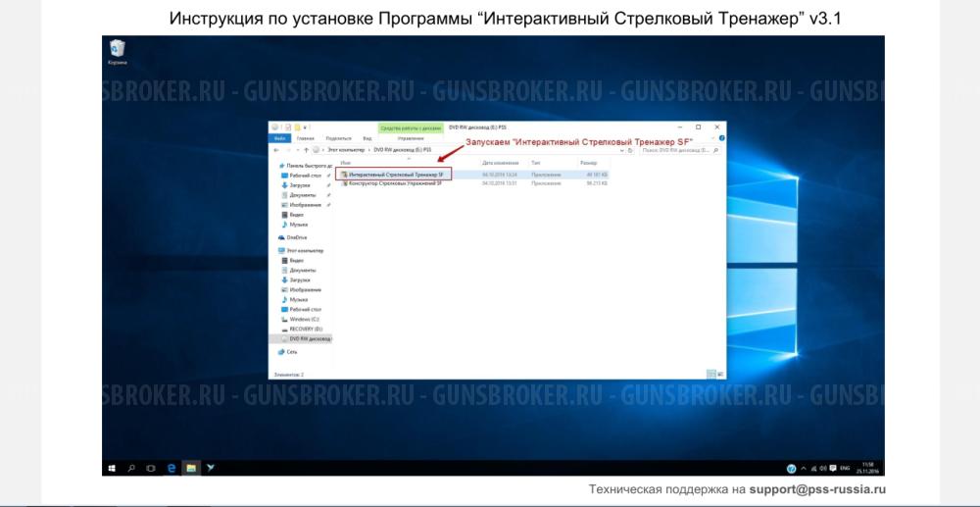
Task: Show hidden system tray icons
Action: pos(804,468)
